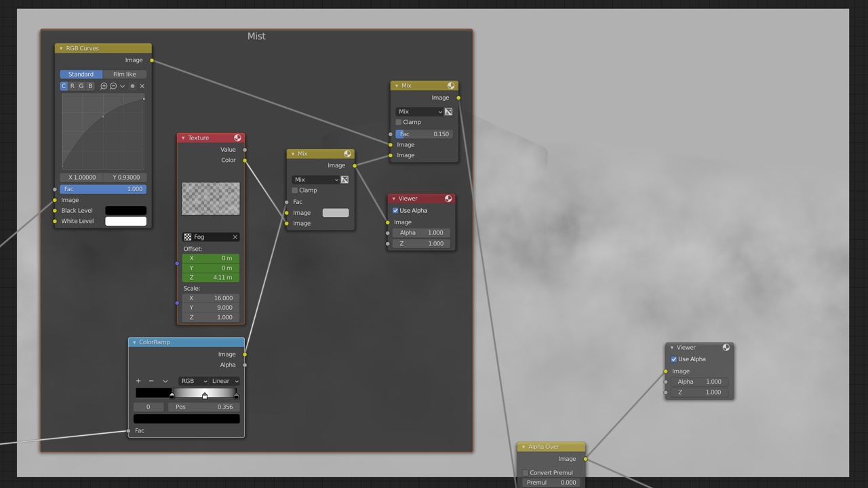868x488 pixels.
Task: Delete curve points with the X icon
Action: 142,86
